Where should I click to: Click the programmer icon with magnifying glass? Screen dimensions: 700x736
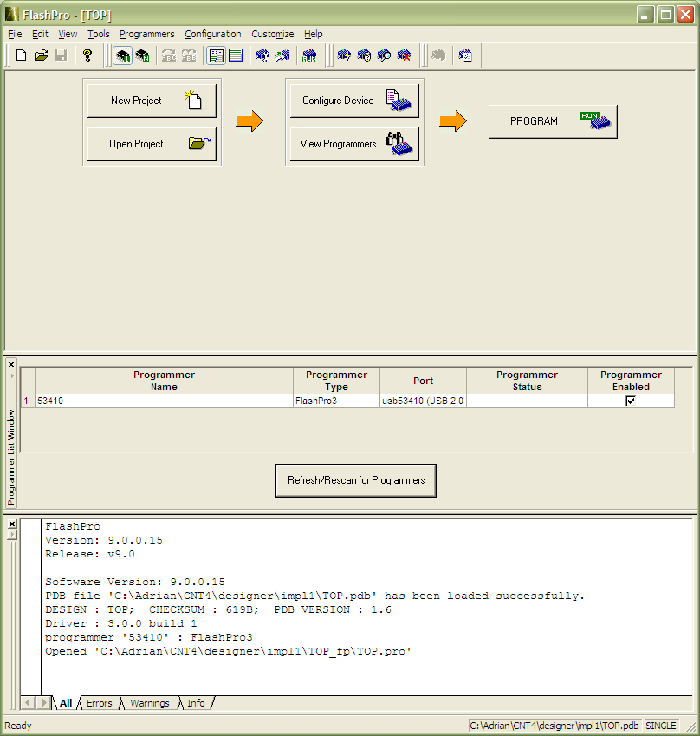(384, 55)
